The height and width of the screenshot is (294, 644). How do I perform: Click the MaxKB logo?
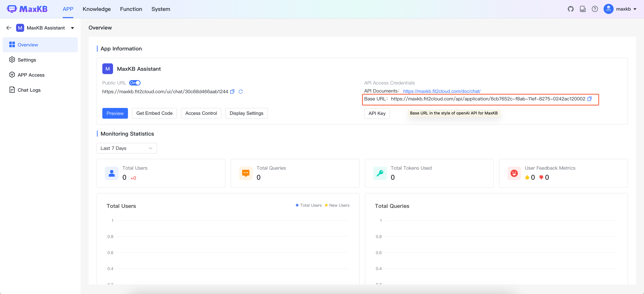27,9
